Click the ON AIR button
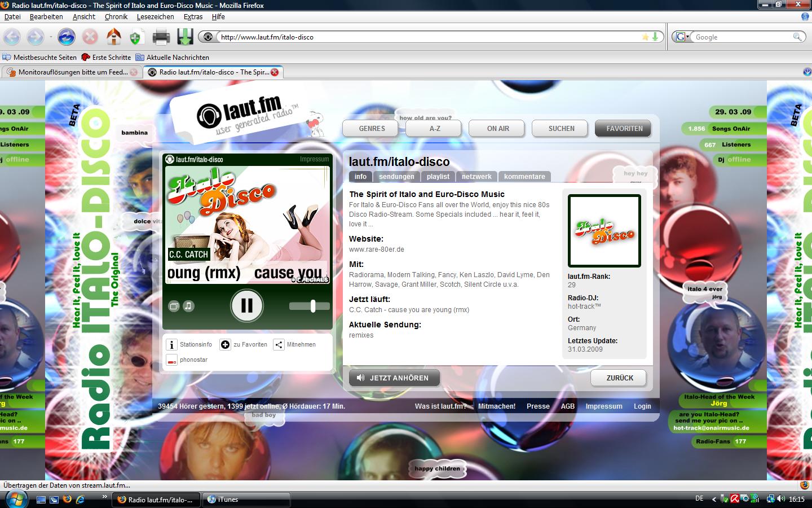Screen dimensions: 812x508 click(x=498, y=129)
